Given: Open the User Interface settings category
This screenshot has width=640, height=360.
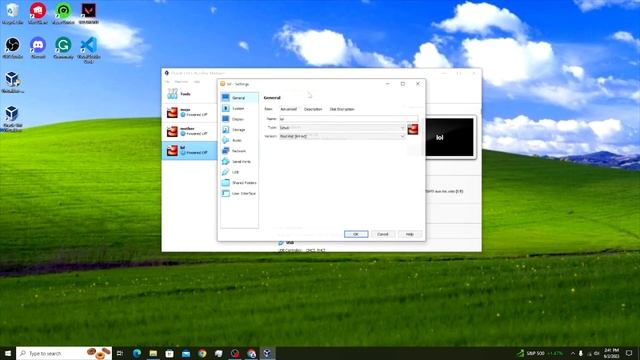Looking at the screenshot, I should tap(239, 193).
